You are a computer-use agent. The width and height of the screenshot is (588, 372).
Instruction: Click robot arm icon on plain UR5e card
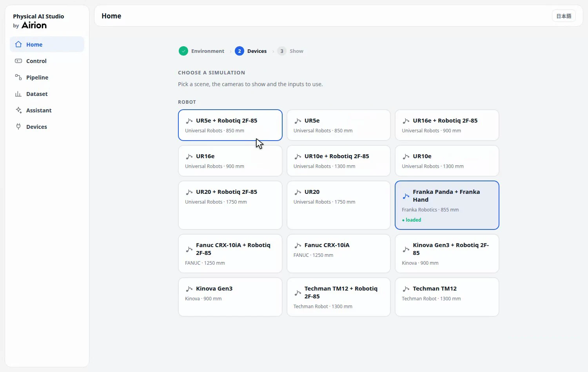click(298, 121)
